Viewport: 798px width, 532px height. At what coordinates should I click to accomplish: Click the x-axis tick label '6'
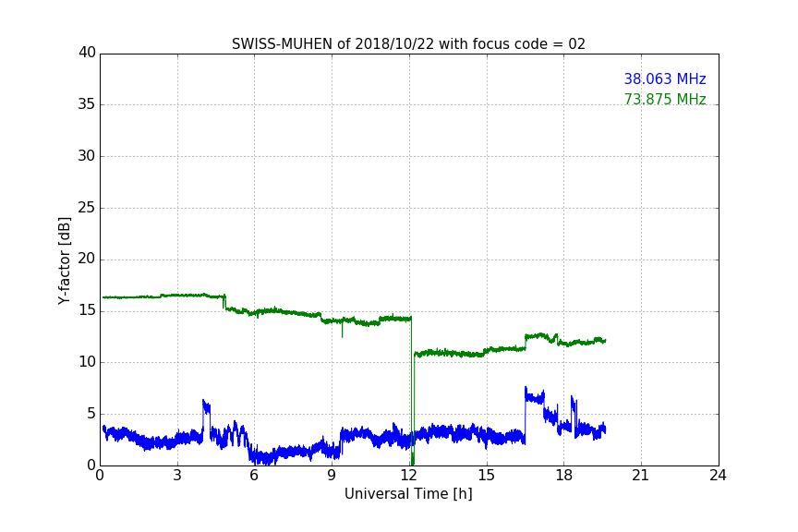tap(255, 476)
